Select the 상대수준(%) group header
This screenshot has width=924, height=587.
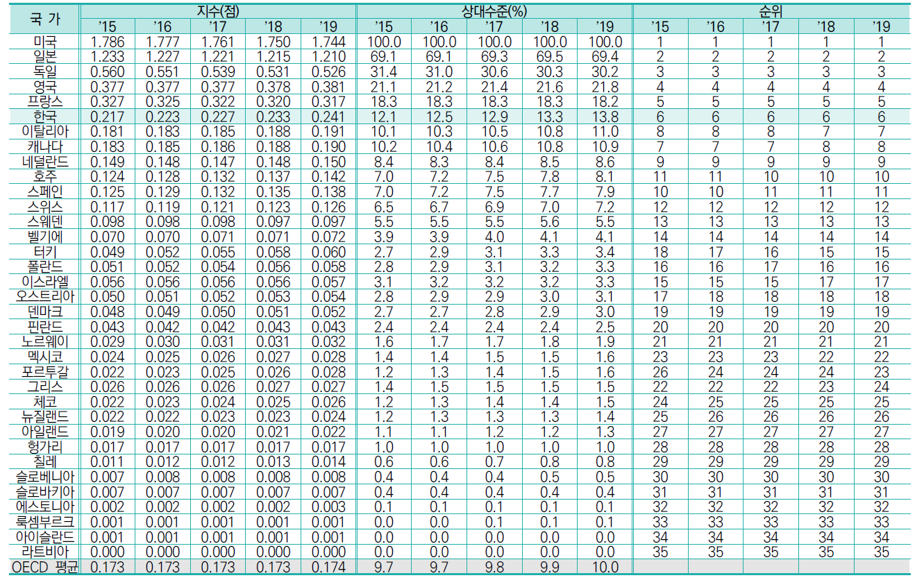494,11
